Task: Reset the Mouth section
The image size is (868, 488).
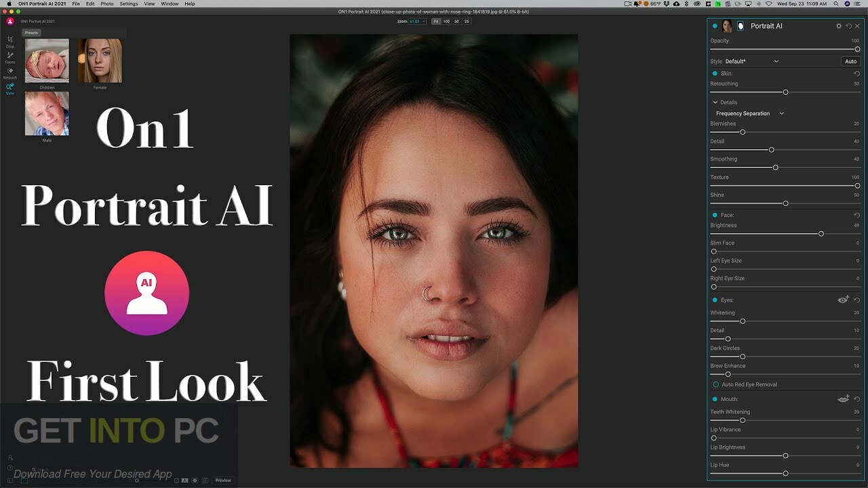Action: click(x=856, y=399)
